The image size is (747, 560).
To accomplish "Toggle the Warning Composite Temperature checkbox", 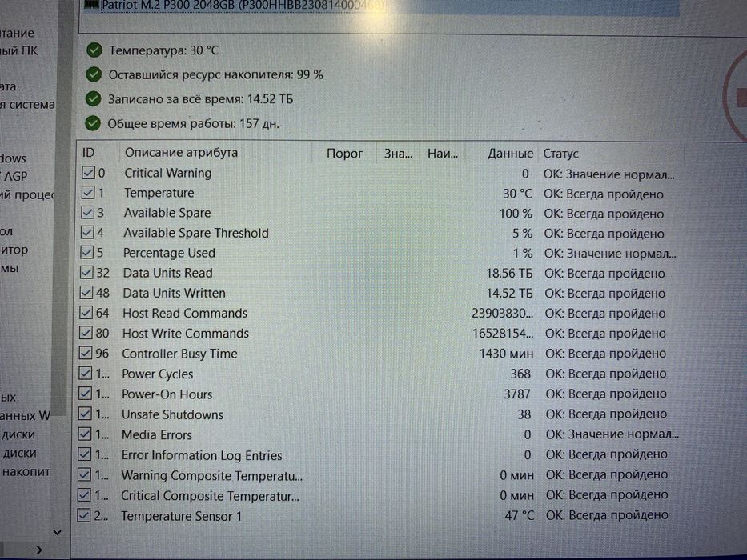I will point(84,474).
